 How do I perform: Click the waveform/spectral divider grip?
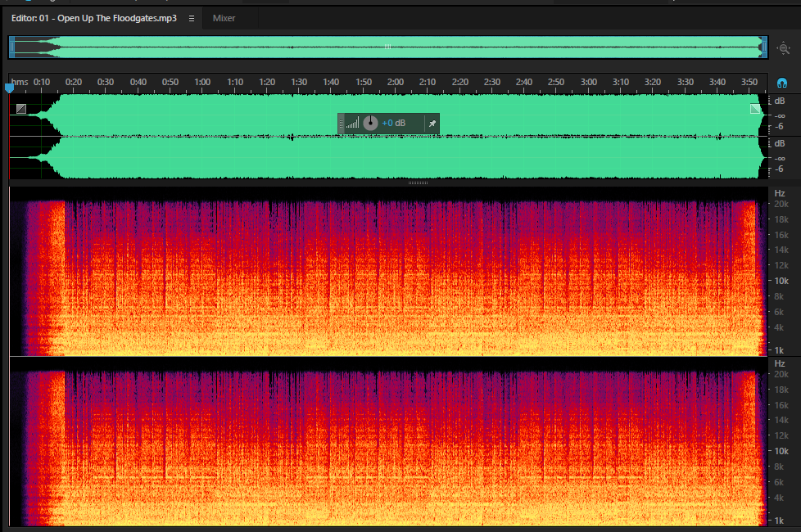coord(418,183)
